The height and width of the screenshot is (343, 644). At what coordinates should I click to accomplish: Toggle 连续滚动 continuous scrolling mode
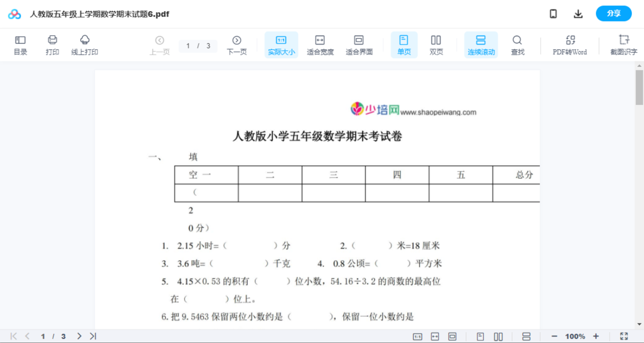[481, 45]
